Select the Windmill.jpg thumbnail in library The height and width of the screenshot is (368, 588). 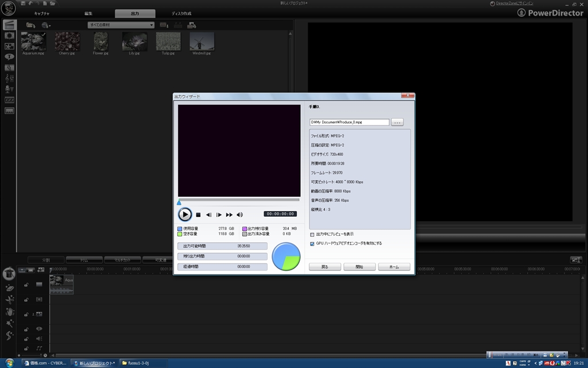(x=202, y=41)
